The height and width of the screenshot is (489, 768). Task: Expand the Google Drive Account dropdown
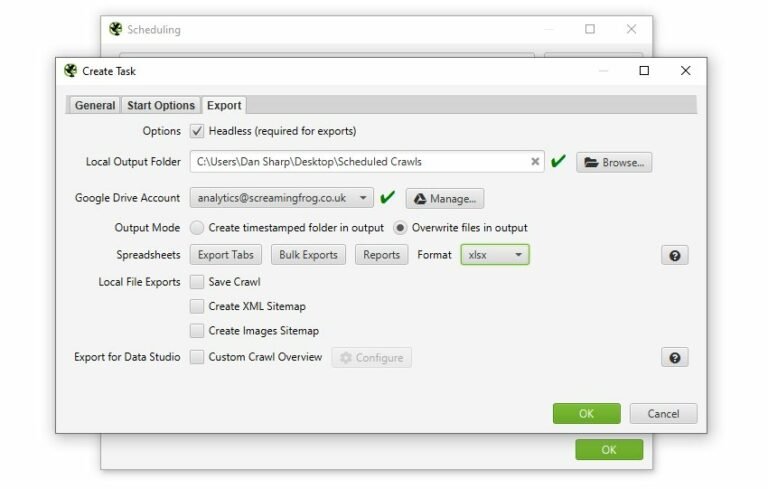click(x=282, y=198)
